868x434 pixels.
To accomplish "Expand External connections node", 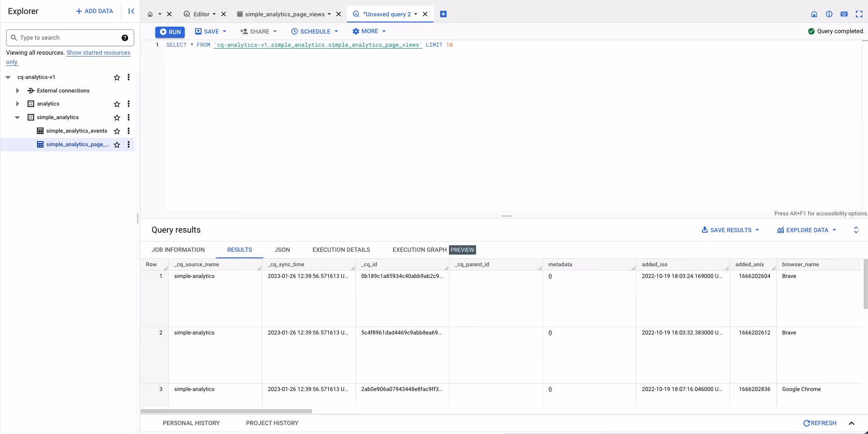I will [18, 91].
